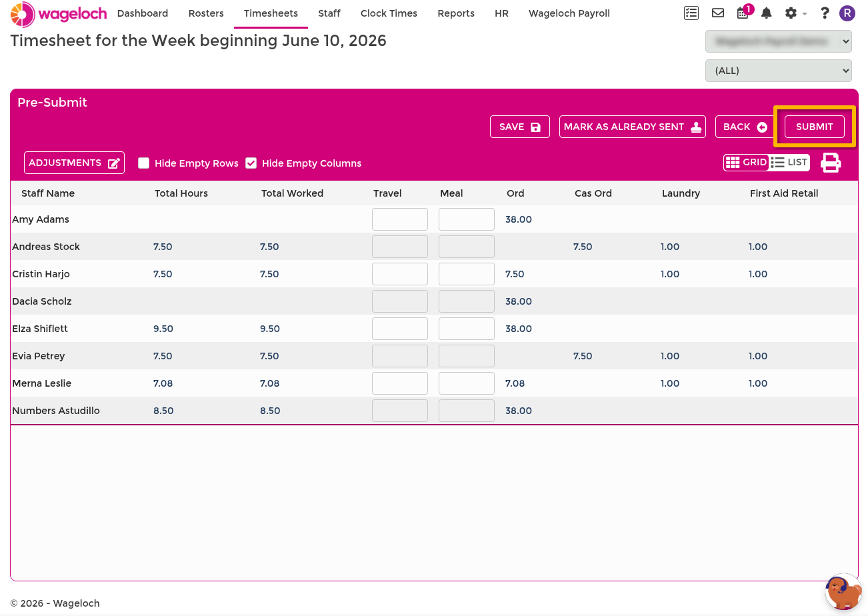This screenshot has width=868, height=616.
Task: Open the mail envelope icon
Action: (718, 13)
